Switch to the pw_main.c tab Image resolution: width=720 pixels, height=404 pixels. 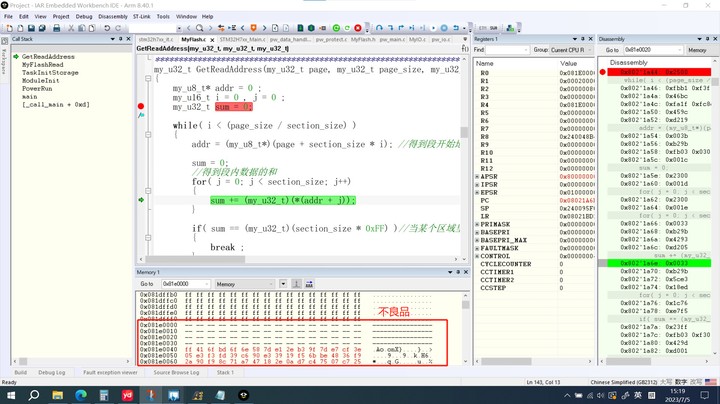point(392,39)
